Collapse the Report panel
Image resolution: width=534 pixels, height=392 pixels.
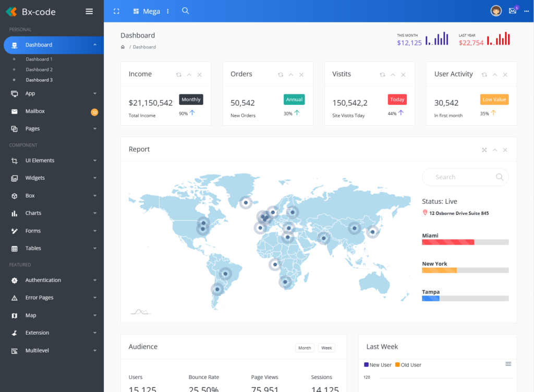click(494, 150)
